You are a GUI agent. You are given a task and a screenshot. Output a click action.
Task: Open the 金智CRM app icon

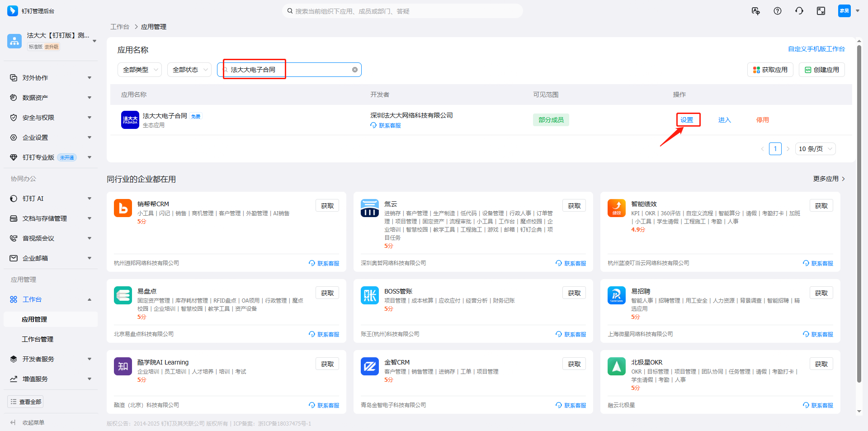pos(370,366)
